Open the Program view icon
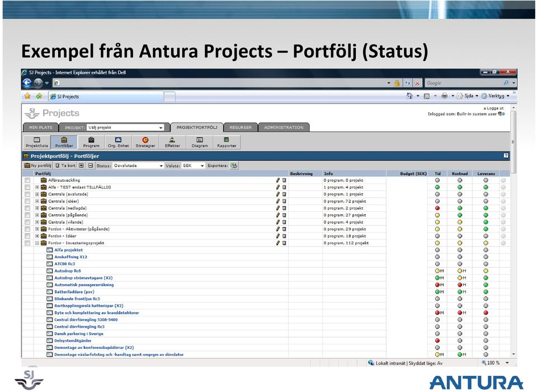The width and height of the screenshot is (537, 392). click(x=91, y=142)
